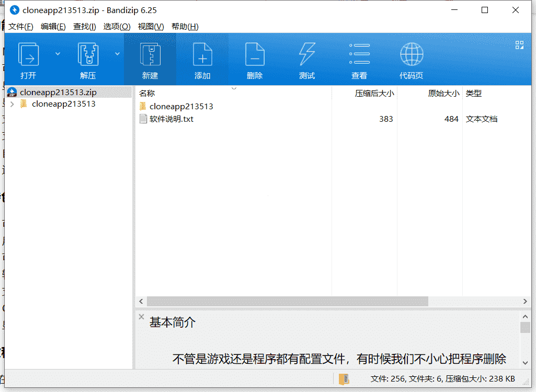Click the 基本简介 heading in the comment pane

pos(173,322)
